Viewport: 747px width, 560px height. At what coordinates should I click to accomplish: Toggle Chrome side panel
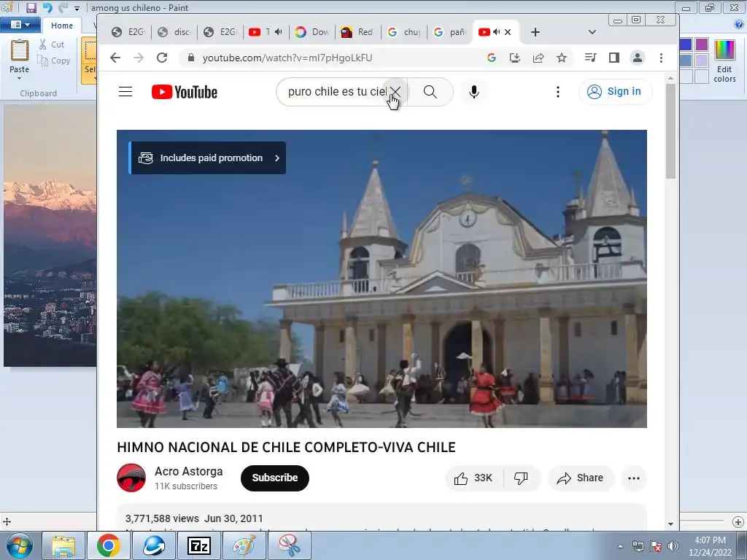click(x=614, y=58)
